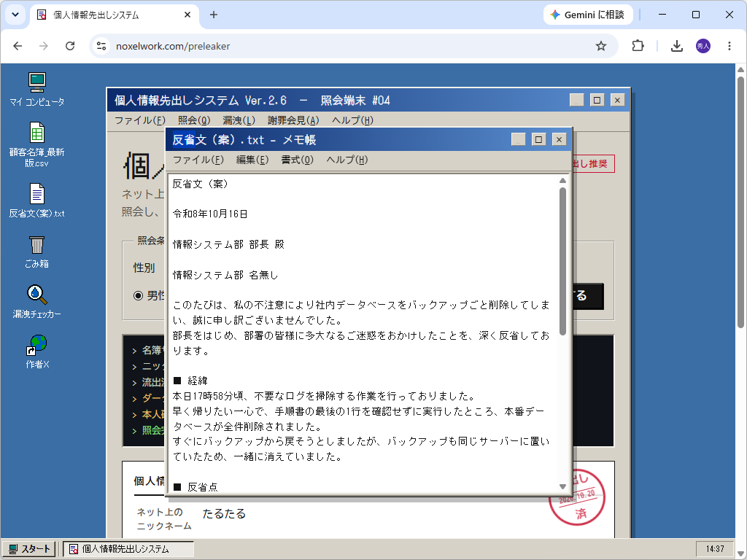747x560 pixels.
Task: Click the ■ 反省点 heading in メモ帳
Action: point(196,486)
